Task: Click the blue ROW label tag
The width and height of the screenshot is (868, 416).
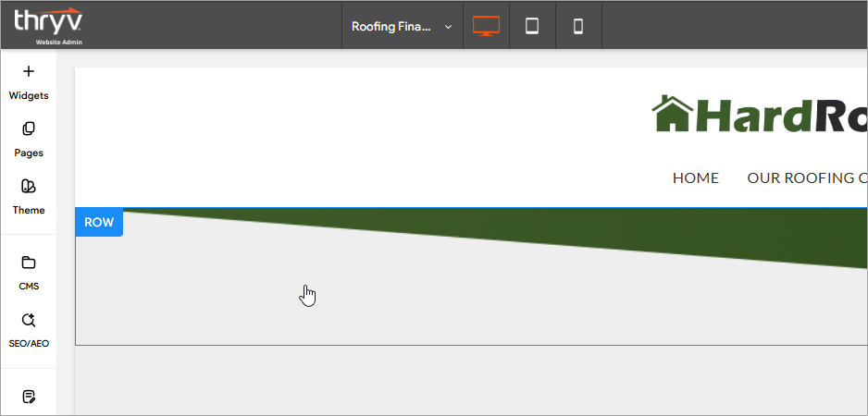Action: pos(99,222)
